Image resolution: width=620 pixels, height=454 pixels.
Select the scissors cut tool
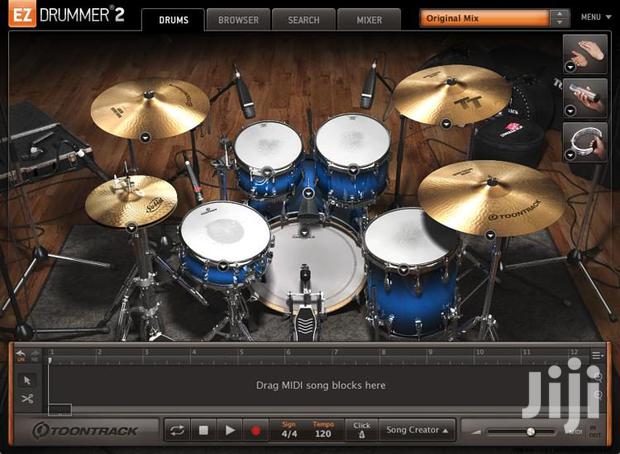[27, 399]
